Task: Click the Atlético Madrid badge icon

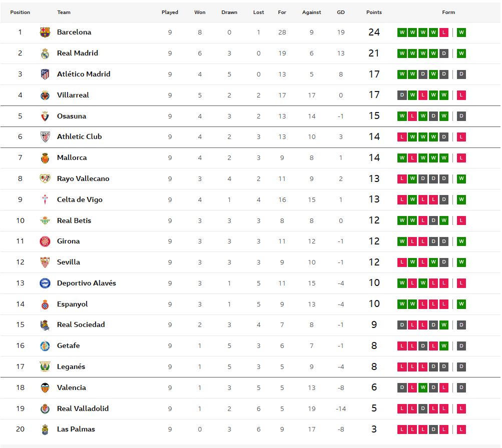Action: (x=45, y=74)
